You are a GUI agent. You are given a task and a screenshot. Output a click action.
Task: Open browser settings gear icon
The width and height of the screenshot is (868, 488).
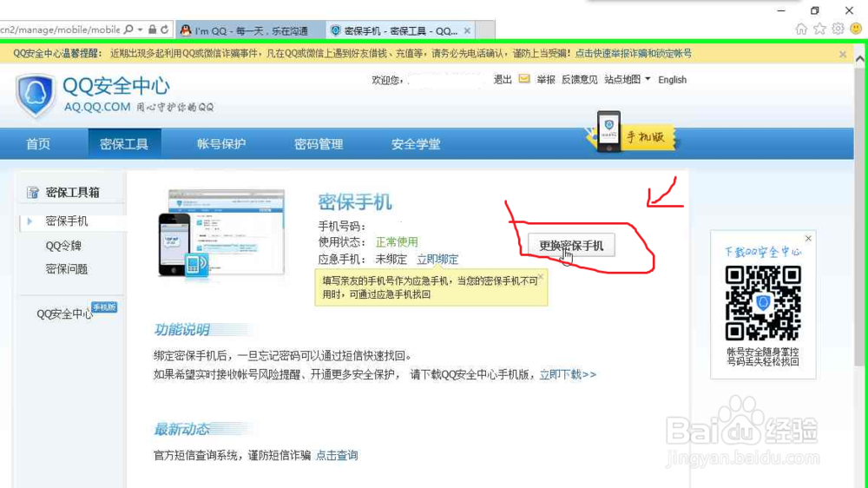[838, 29]
